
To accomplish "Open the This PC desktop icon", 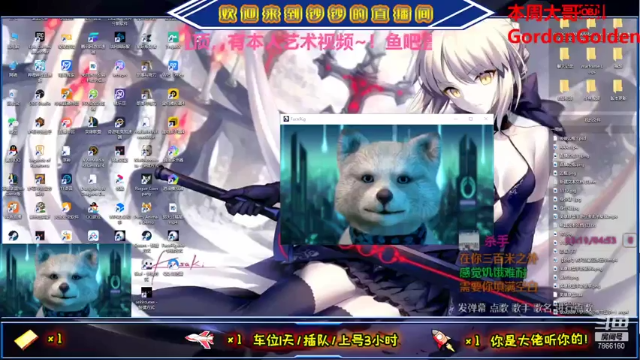I will click(13, 38).
